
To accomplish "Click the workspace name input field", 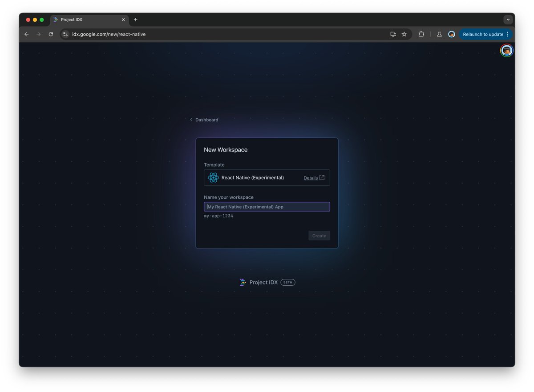I will pos(267,206).
